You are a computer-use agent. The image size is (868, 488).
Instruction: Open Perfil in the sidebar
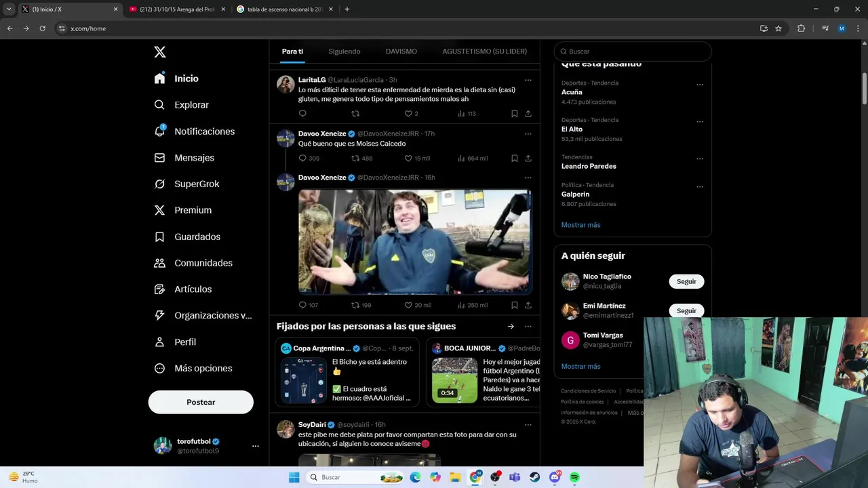(x=175, y=342)
